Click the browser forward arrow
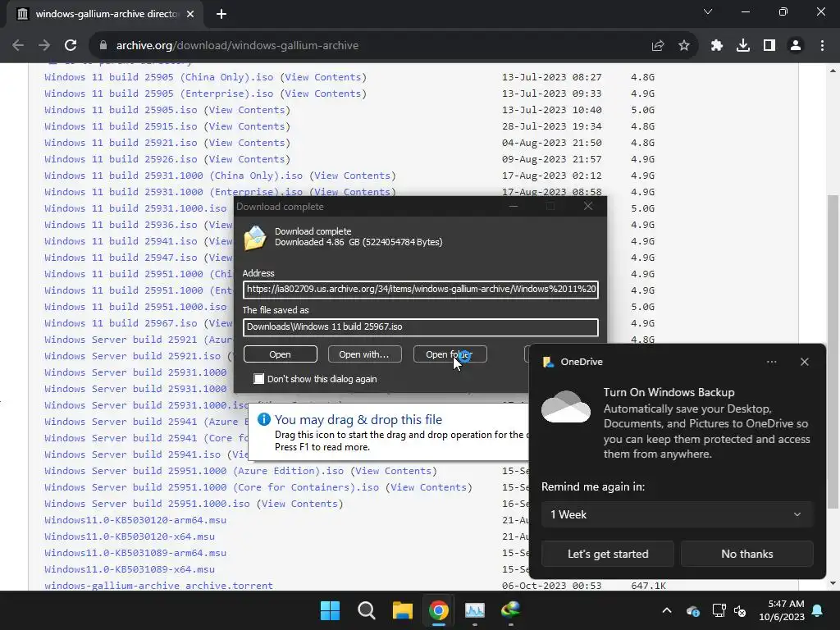The height and width of the screenshot is (630, 840). pyautogui.click(x=44, y=46)
